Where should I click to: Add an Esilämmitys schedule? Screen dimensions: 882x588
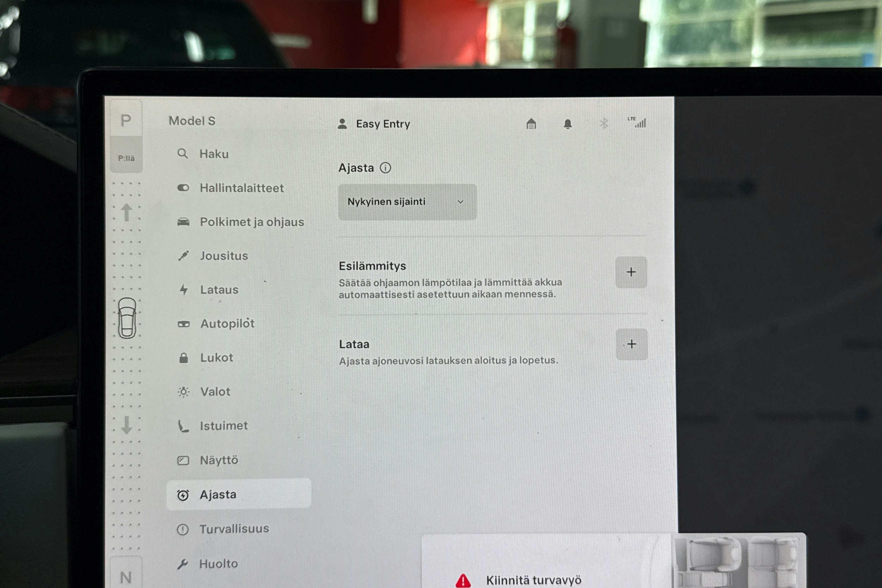[x=631, y=272]
